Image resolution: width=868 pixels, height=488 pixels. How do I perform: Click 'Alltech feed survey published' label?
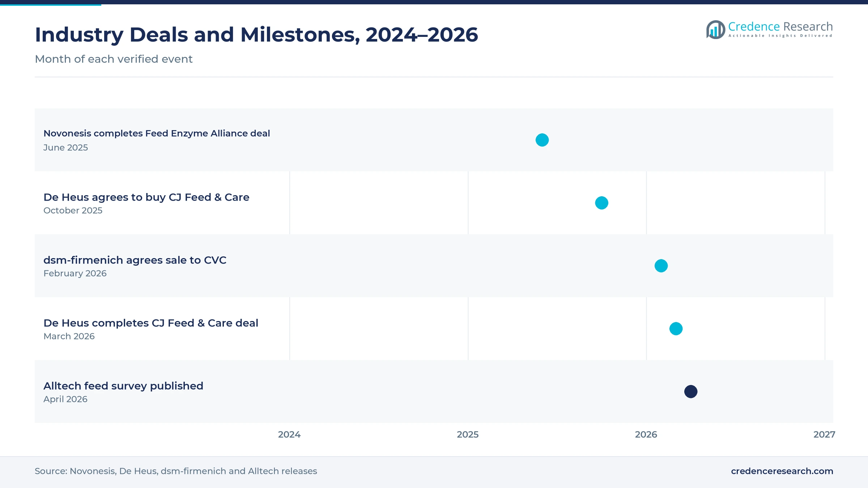point(123,386)
